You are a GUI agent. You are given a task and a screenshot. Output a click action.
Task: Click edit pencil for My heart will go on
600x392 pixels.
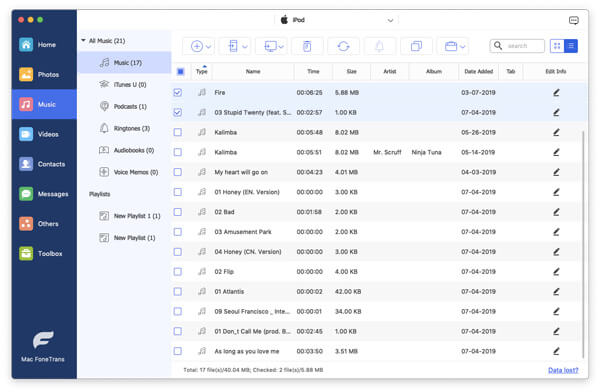[x=556, y=172]
